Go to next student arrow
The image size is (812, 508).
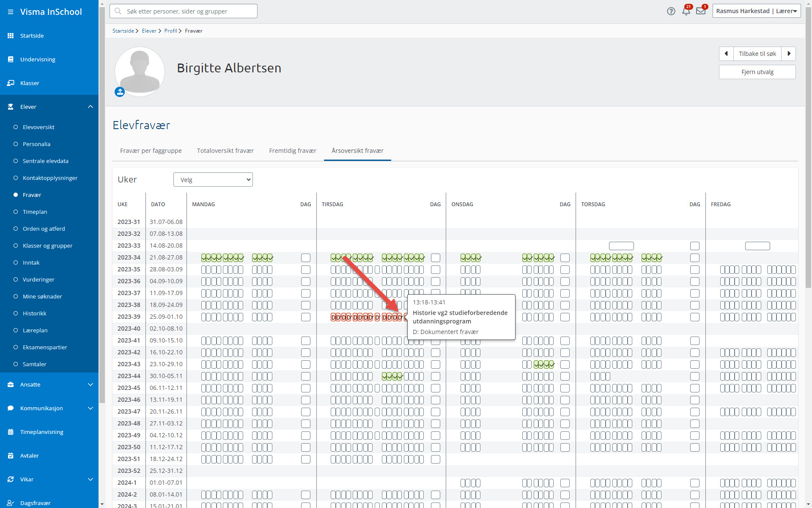[x=789, y=54]
